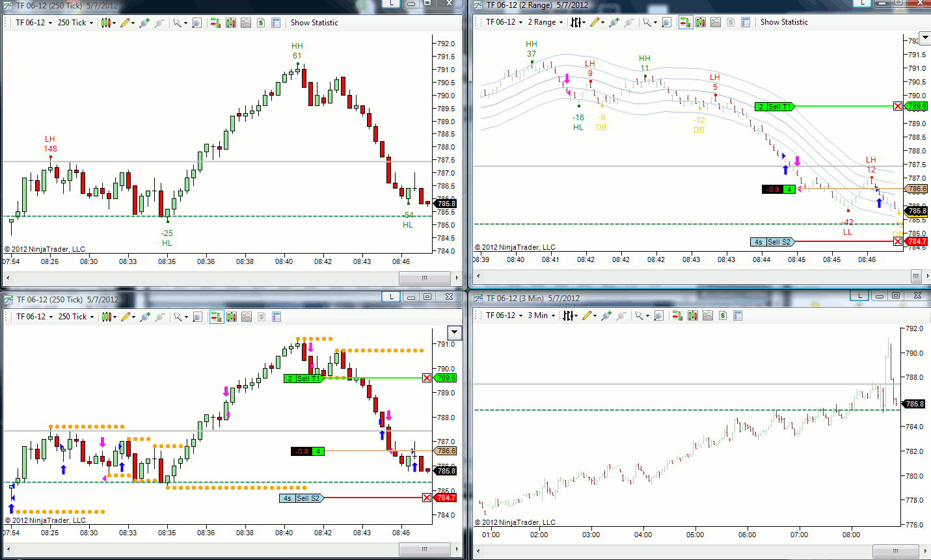Expand the price axis dropdown arrow in lower 250 Tick chart
931x560 pixels.
coord(454,333)
